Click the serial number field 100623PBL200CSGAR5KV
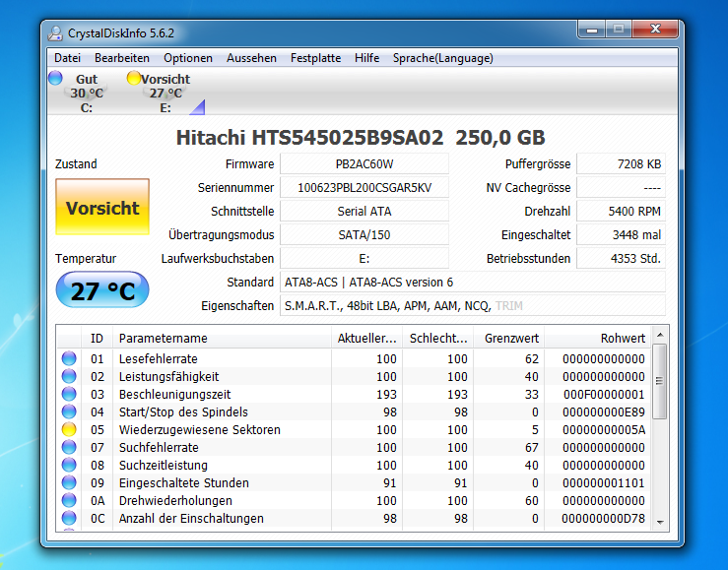This screenshot has height=570, width=728. point(364,188)
